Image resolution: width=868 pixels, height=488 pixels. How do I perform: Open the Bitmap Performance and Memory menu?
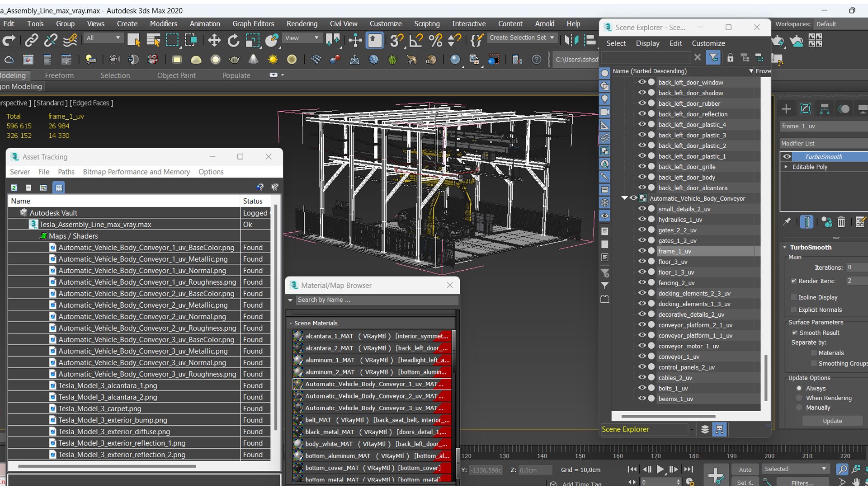click(x=136, y=172)
